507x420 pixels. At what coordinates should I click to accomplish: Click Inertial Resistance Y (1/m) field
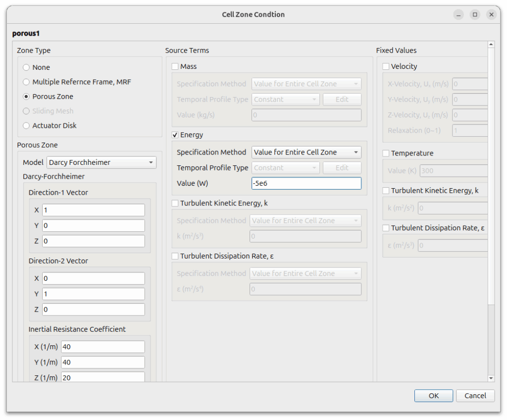[x=103, y=362]
